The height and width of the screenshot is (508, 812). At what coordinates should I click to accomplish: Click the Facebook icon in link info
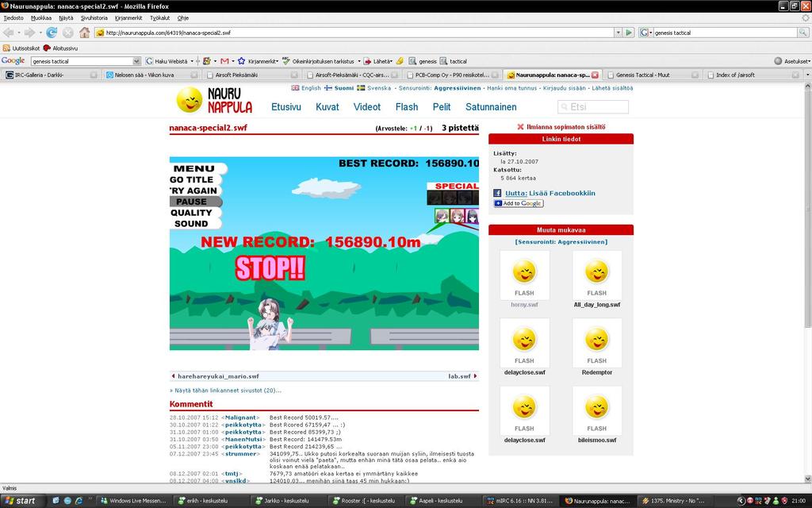pos(497,193)
